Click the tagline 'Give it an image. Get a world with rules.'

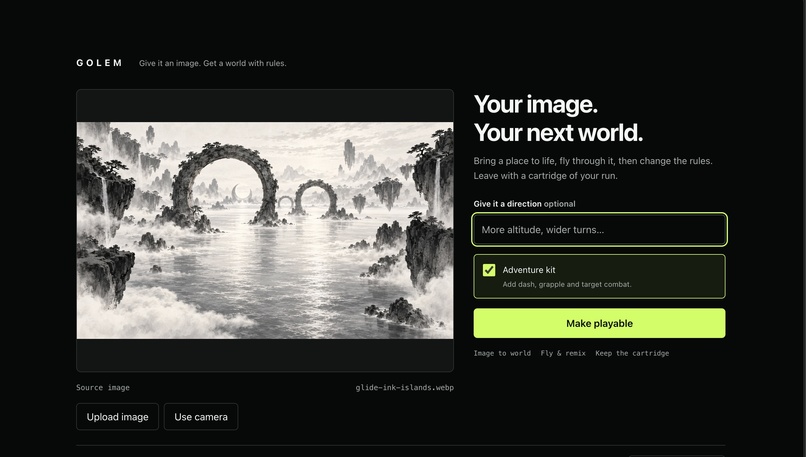[213, 63]
